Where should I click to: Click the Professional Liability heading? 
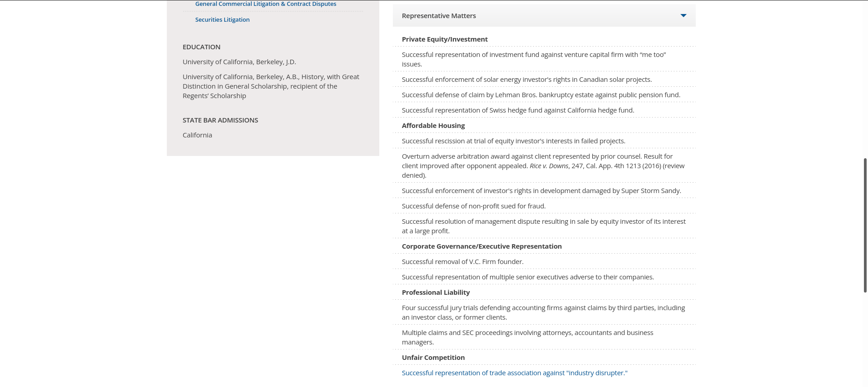click(x=435, y=293)
